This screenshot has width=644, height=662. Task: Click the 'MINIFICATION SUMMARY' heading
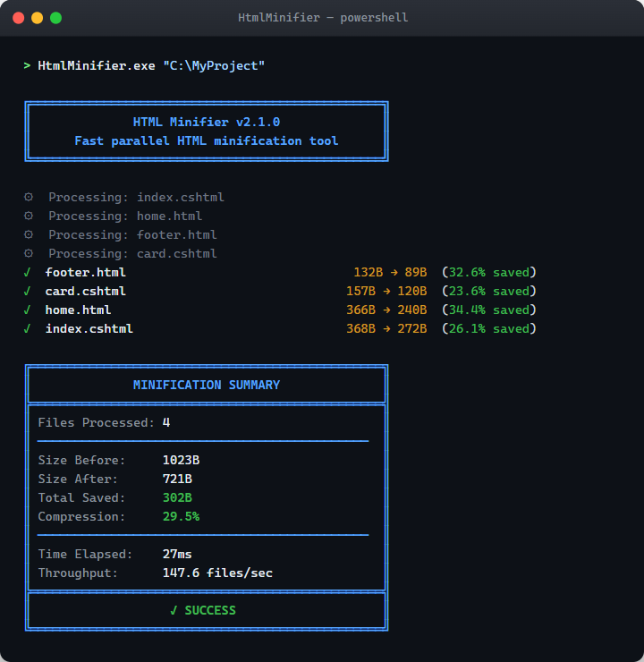pos(207,385)
